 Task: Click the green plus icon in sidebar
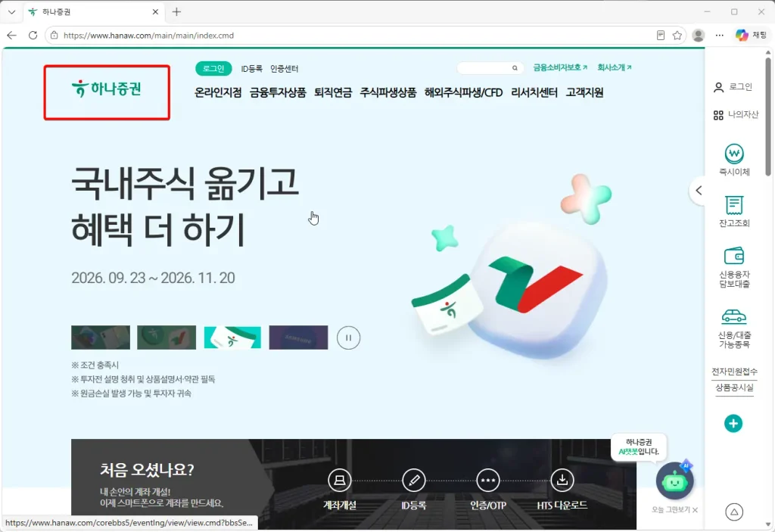coord(733,423)
